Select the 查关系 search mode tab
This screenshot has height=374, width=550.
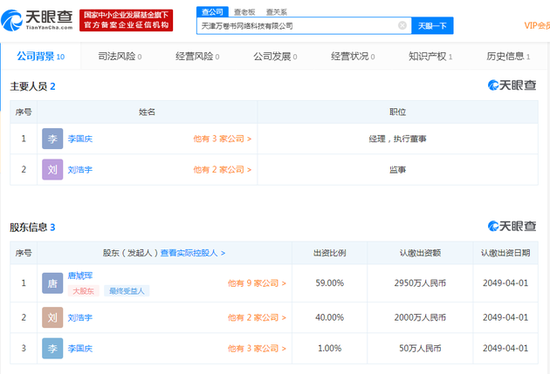coord(276,12)
